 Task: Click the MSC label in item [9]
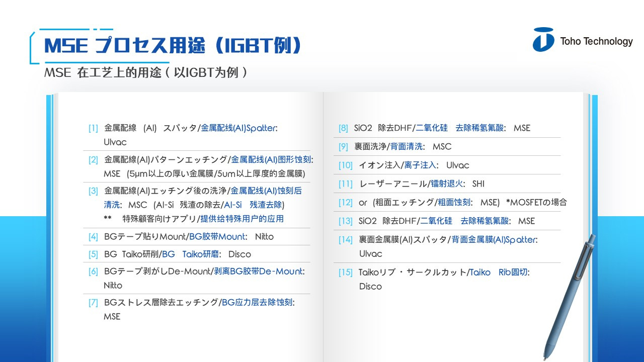coord(442,147)
